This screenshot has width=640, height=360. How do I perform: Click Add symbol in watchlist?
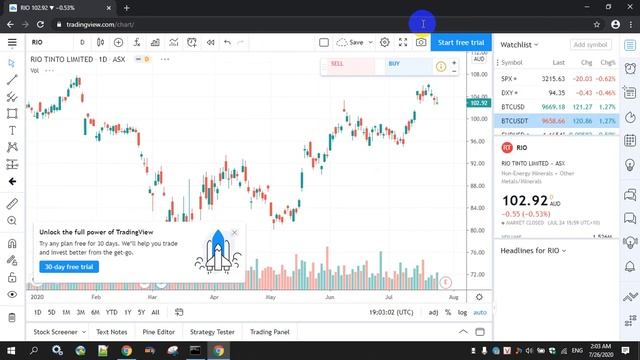tap(591, 44)
